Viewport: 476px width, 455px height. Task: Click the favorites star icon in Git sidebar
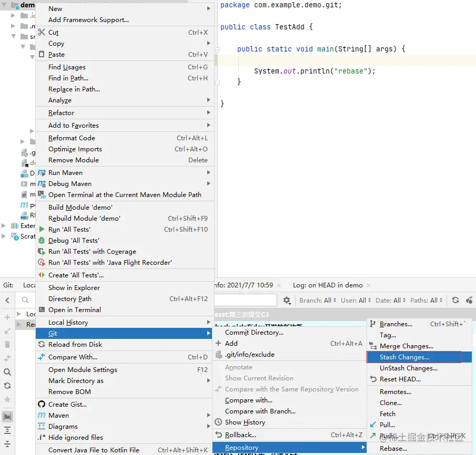(7, 399)
